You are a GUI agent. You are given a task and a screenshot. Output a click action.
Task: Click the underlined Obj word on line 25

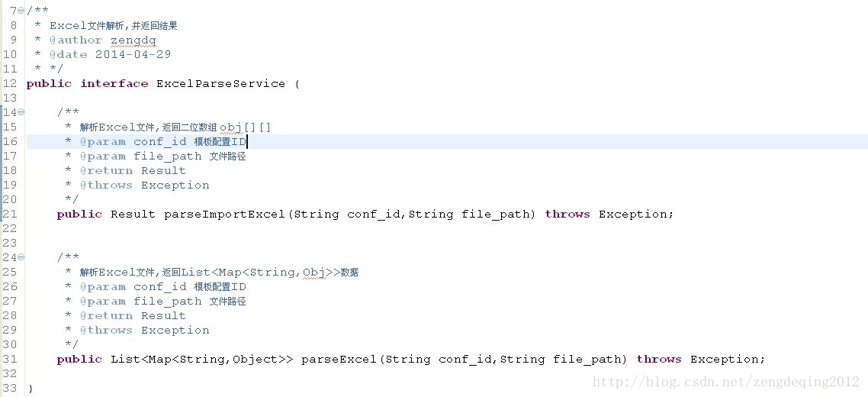coord(313,273)
